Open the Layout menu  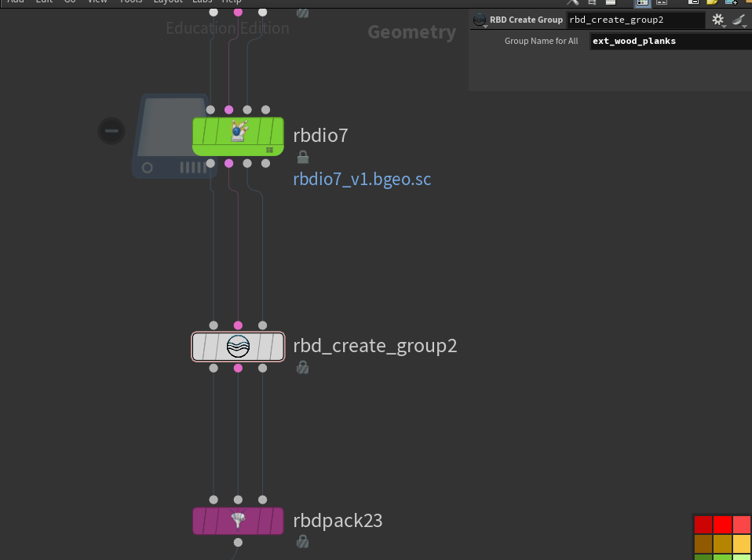(166, 2)
